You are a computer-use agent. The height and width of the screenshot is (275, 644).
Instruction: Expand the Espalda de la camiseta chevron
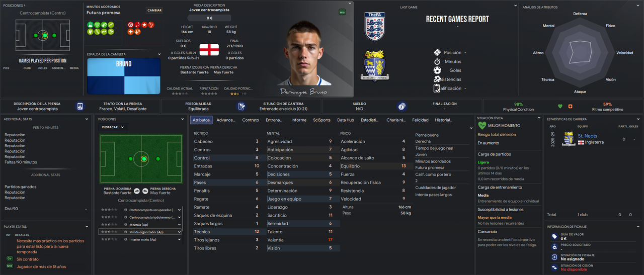click(x=159, y=54)
